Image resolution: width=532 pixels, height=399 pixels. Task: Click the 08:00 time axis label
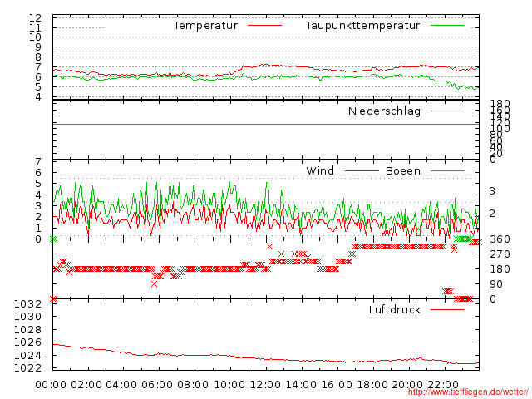193,385
